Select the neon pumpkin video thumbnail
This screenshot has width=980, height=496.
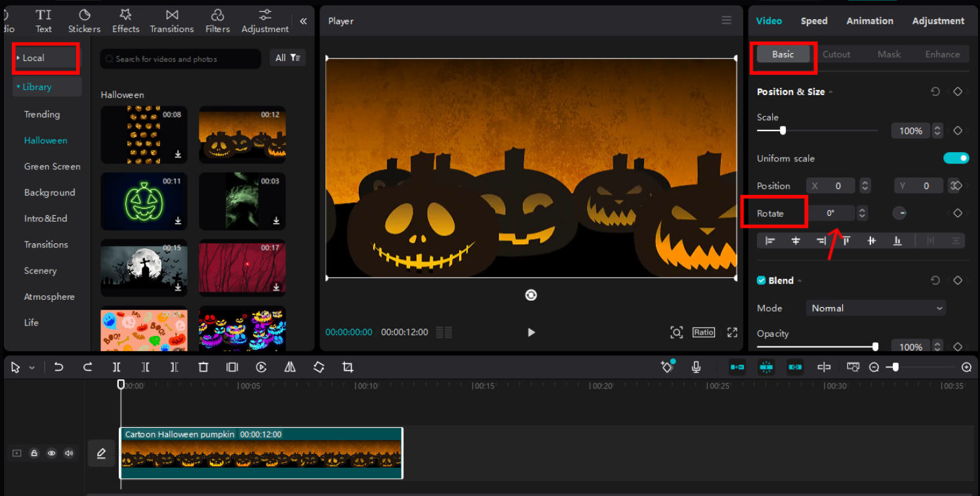pyautogui.click(x=143, y=201)
